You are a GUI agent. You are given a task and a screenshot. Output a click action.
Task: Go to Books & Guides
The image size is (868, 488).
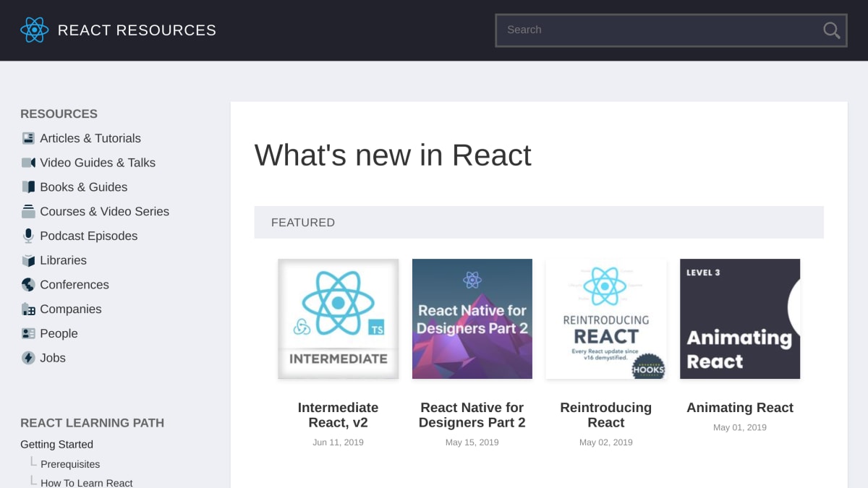84,187
